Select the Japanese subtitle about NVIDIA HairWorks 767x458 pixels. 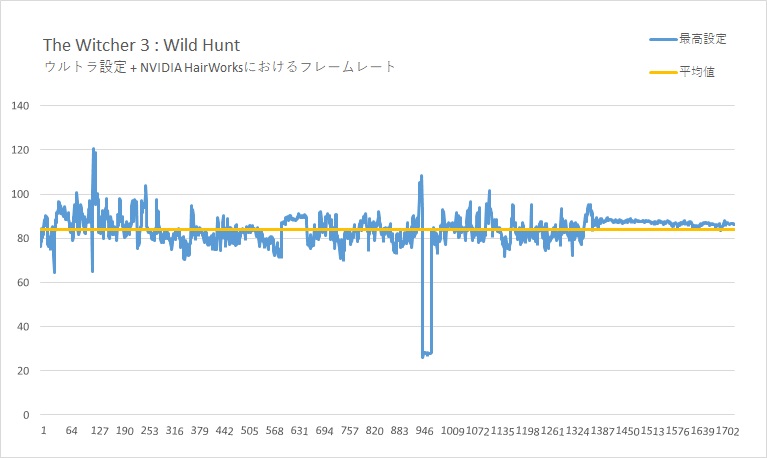pyautogui.click(x=219, y=67)
